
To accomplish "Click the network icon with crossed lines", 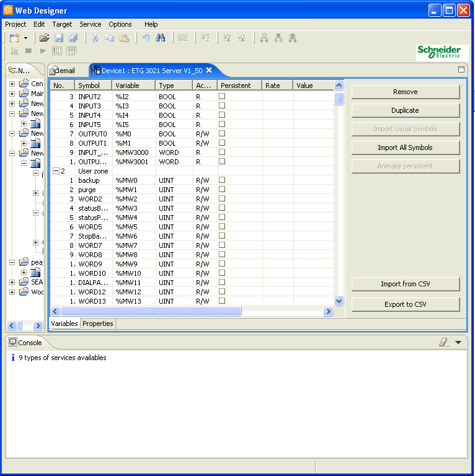I will coord(293,38).
